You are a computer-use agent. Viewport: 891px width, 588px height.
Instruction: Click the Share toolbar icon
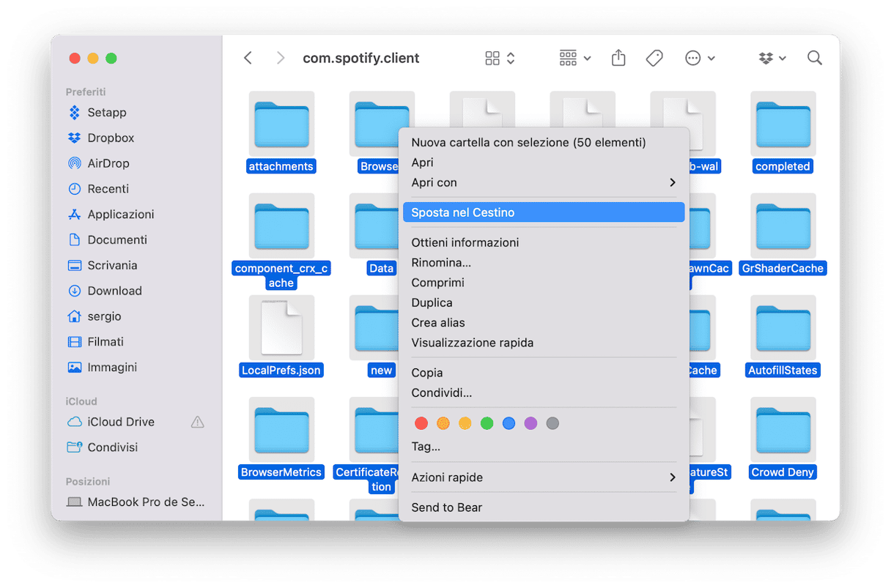[x=618, y=58]
